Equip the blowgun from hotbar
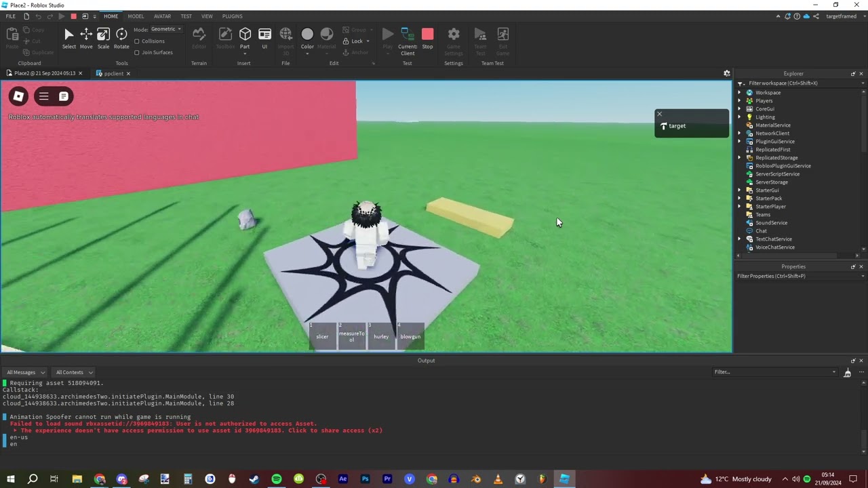The width and height of the screenshot is (868, 488). tap(410, 336)
